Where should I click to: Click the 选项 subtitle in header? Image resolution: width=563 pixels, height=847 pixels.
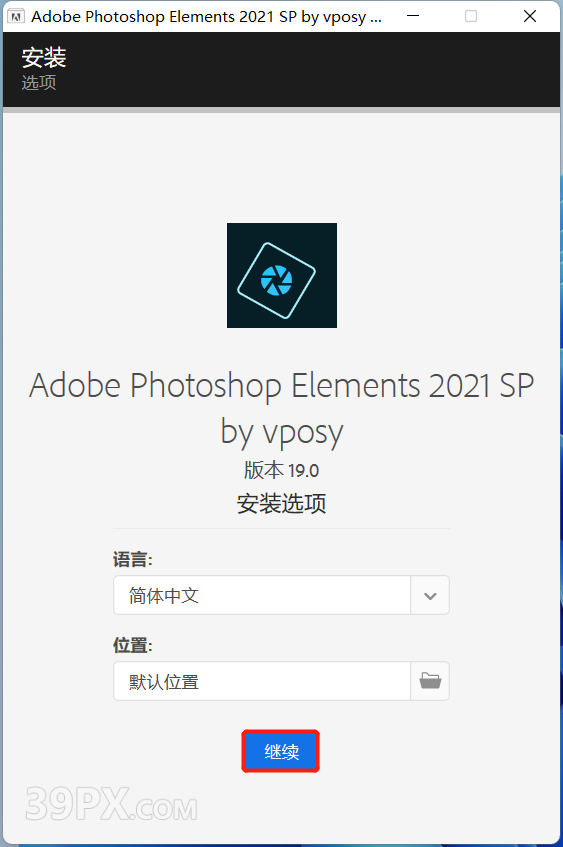[39, 83]
